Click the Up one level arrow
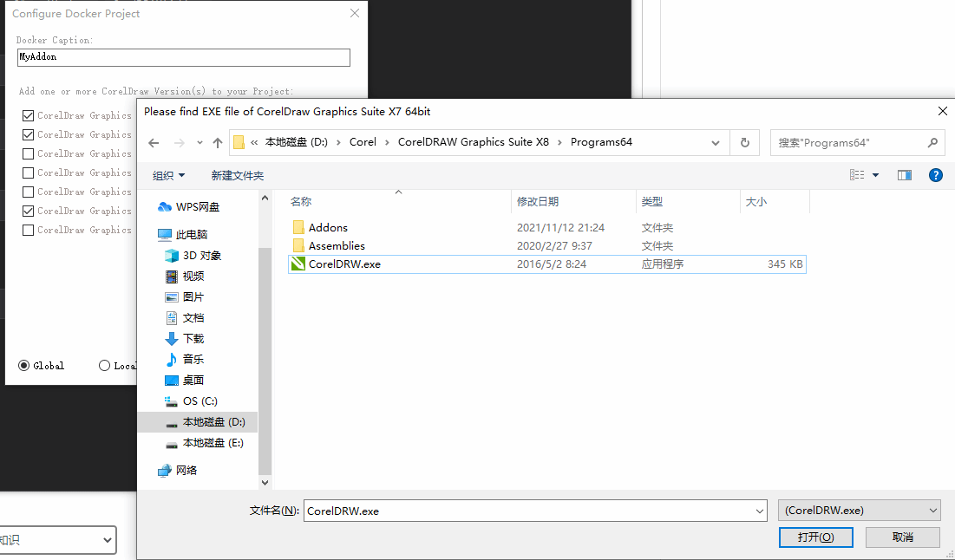The height and width of the screenshot is (560, 955). click(218, 143)
